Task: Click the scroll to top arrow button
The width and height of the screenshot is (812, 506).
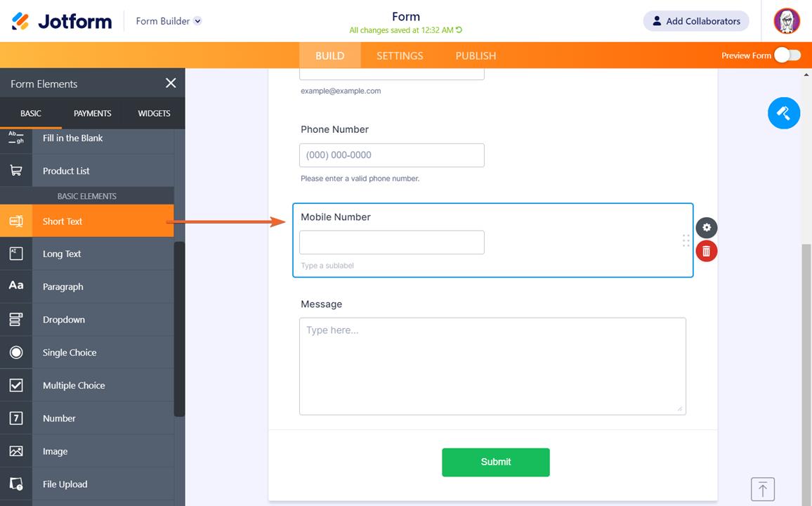Action: point(762,489)
